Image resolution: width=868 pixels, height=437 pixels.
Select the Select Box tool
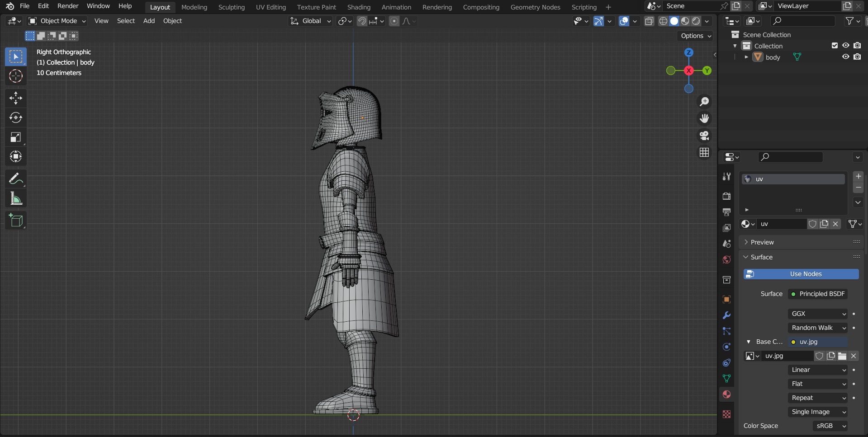(x=16, y=56)
